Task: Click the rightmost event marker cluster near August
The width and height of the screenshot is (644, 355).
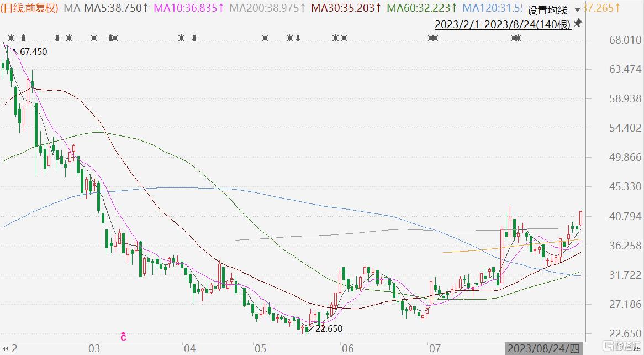Action: 516,38
